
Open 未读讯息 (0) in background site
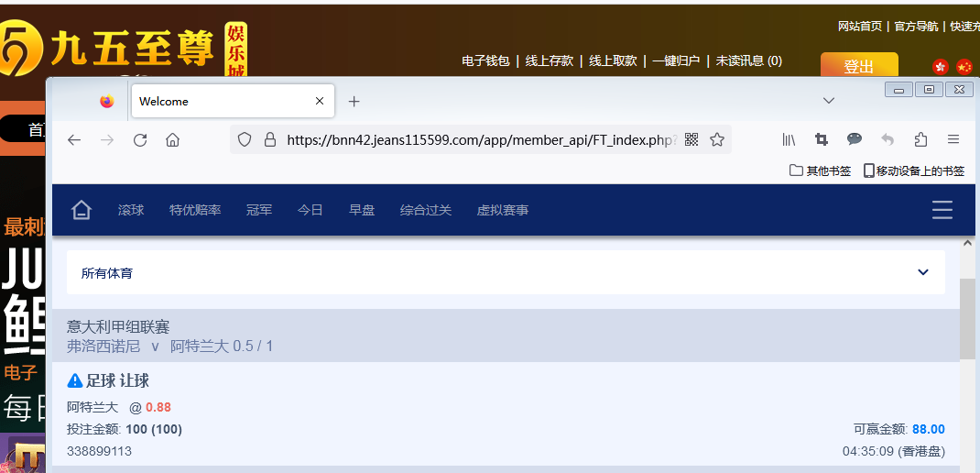pos(749,60)
